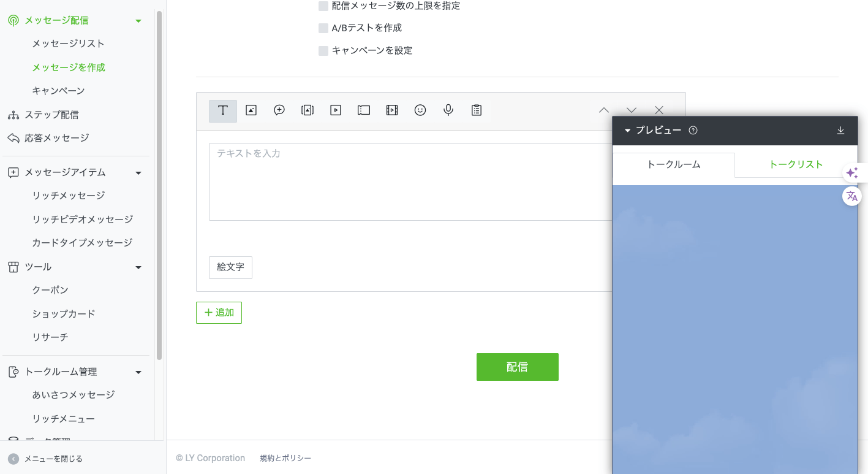Remove the message block with X

pos(659,110)
